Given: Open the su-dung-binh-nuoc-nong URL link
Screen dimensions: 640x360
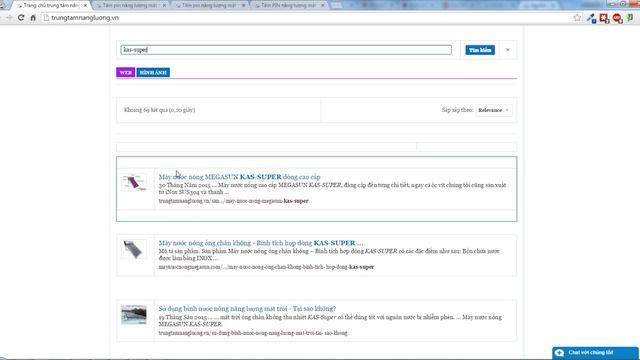Looking at the screenshot, I should pyautogui.click(x=253, y=333).
